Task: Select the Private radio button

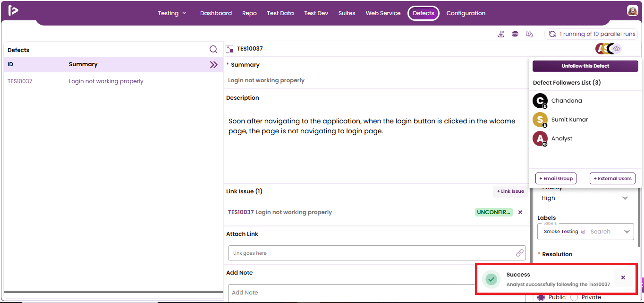Action: [574, 297]
